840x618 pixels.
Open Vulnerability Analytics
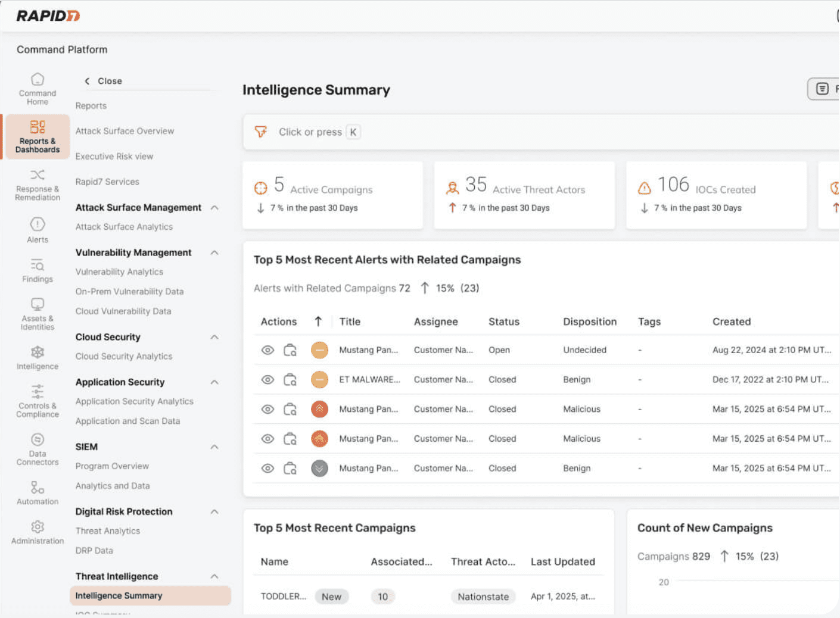point(119,272)
